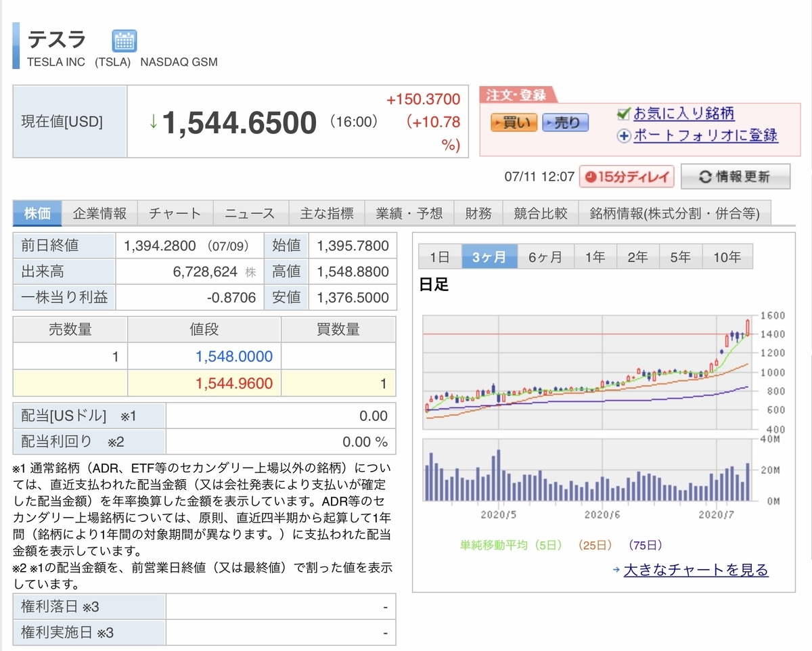The width and height of the screenshot is (812, 651).
Task: Click the current price 1,544.6500
Action: pos(239,122)
